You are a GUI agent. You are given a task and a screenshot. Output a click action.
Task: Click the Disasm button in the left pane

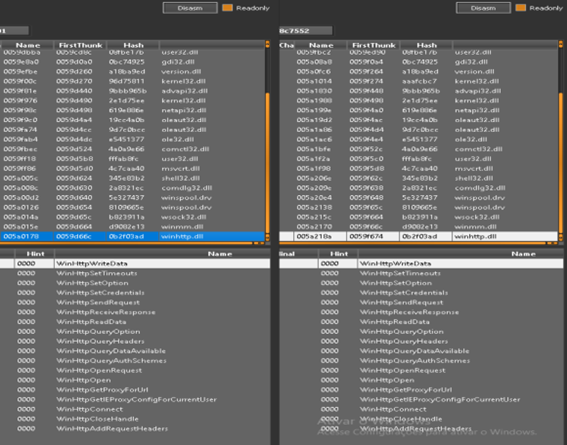[x=190, y=8]
